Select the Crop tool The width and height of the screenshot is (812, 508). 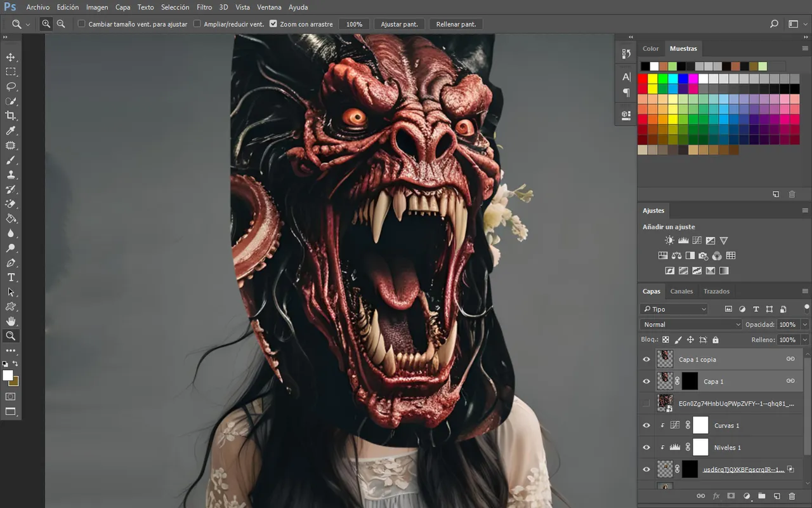click(11, 116)
